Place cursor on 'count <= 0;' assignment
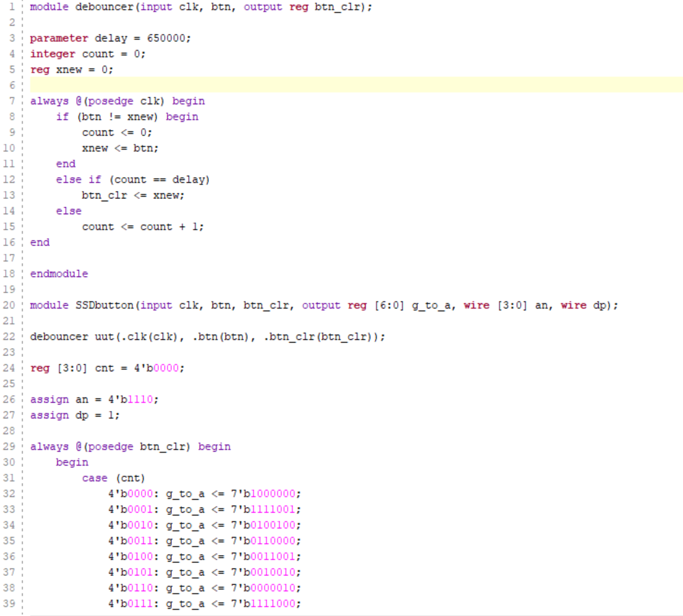This screenshot has width=683, height=616. tap(117, 132)
